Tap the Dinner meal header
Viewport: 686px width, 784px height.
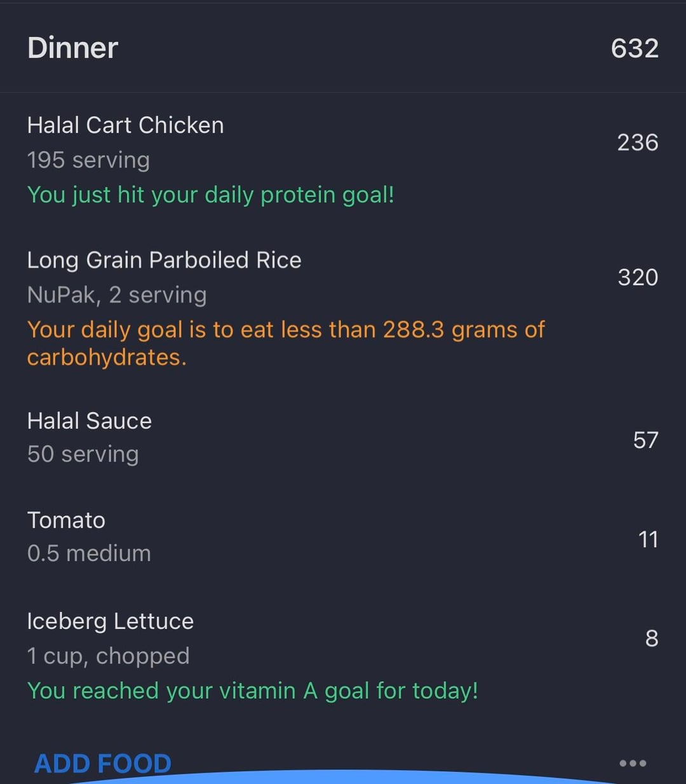point(73,48)
